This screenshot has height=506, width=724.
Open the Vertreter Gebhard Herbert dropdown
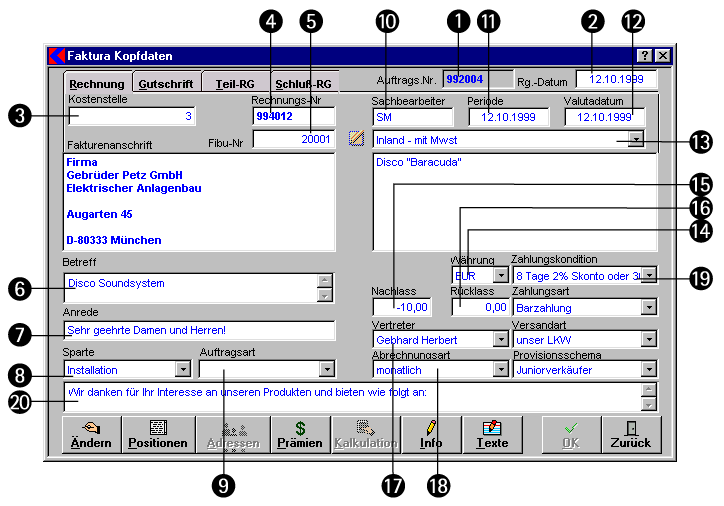tap(500, 340)
